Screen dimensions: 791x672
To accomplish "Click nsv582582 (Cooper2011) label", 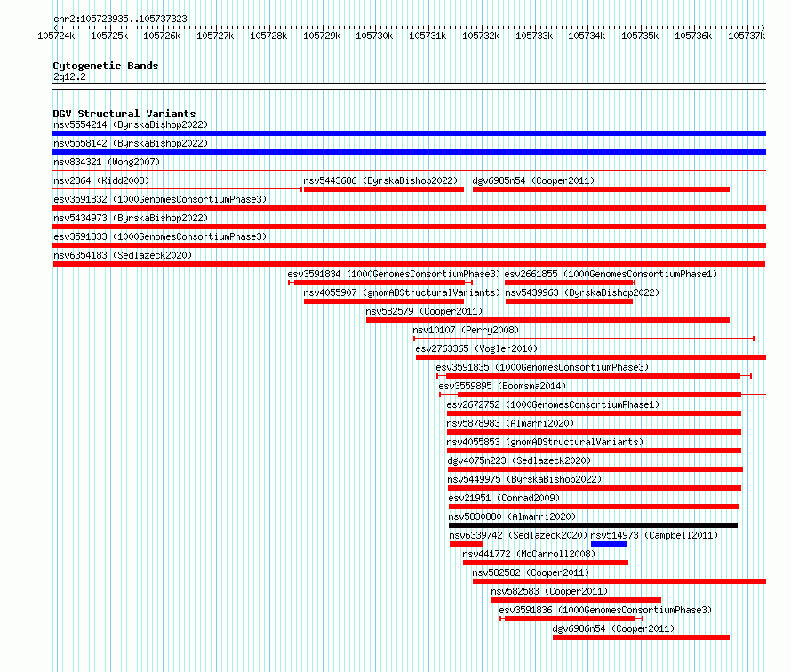I will (x=531, y=572).
